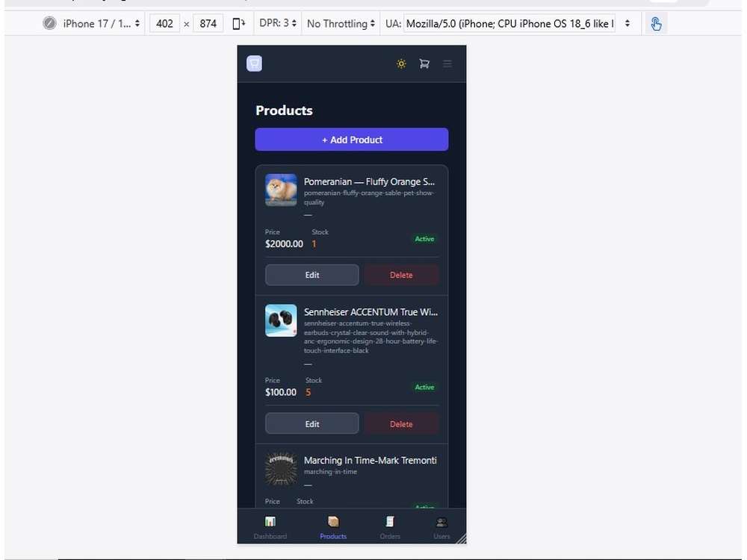
Task: Click the Active badge on Pomeranian
Action: [x=424, y=239]
